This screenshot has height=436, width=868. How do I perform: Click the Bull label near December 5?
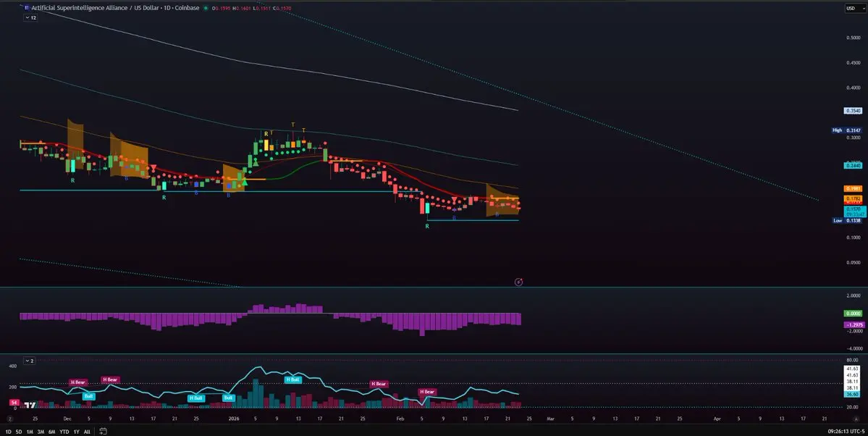click(88, 396)
